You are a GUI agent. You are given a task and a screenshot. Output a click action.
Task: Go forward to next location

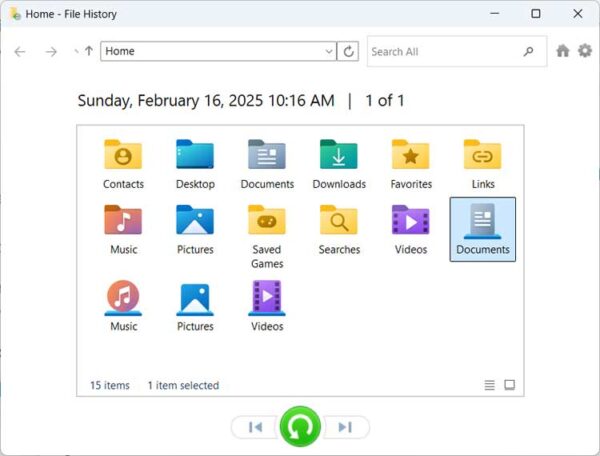[x=51, y=51]
